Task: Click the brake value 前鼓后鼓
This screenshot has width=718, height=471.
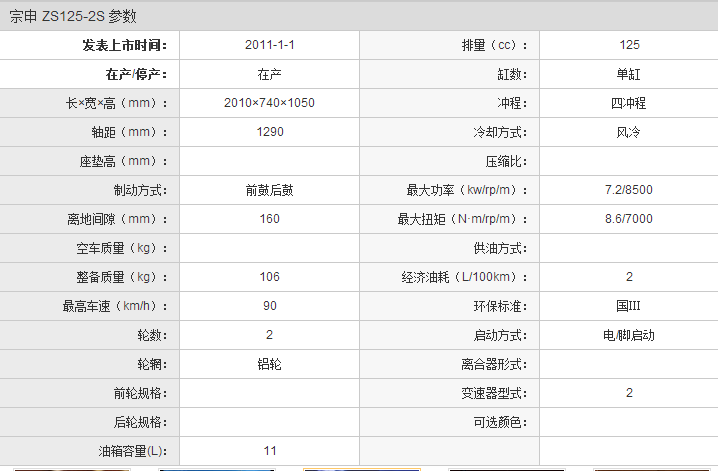Action: (270, 190)
